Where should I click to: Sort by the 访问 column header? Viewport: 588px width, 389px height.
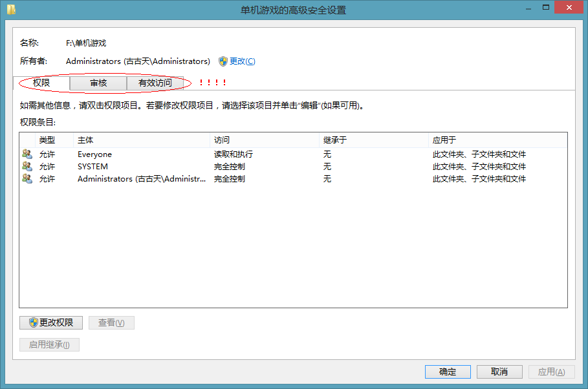click(265, 140)
